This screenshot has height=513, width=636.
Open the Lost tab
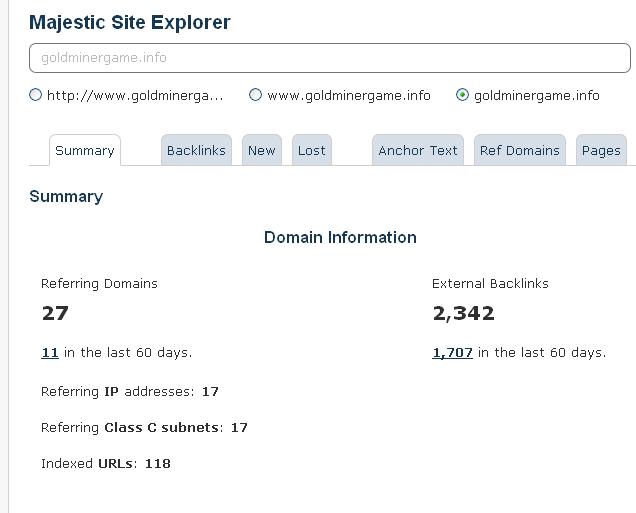click(312, 150)
